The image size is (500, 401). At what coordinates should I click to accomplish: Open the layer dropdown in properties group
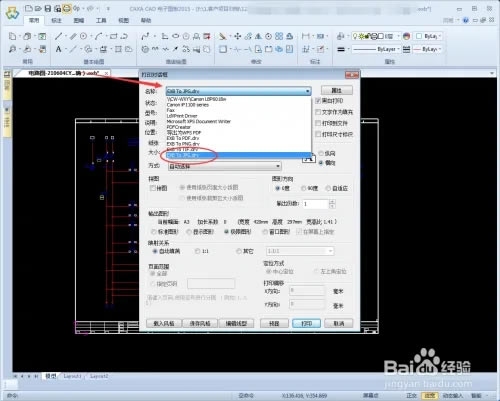(x=377, y=36)
